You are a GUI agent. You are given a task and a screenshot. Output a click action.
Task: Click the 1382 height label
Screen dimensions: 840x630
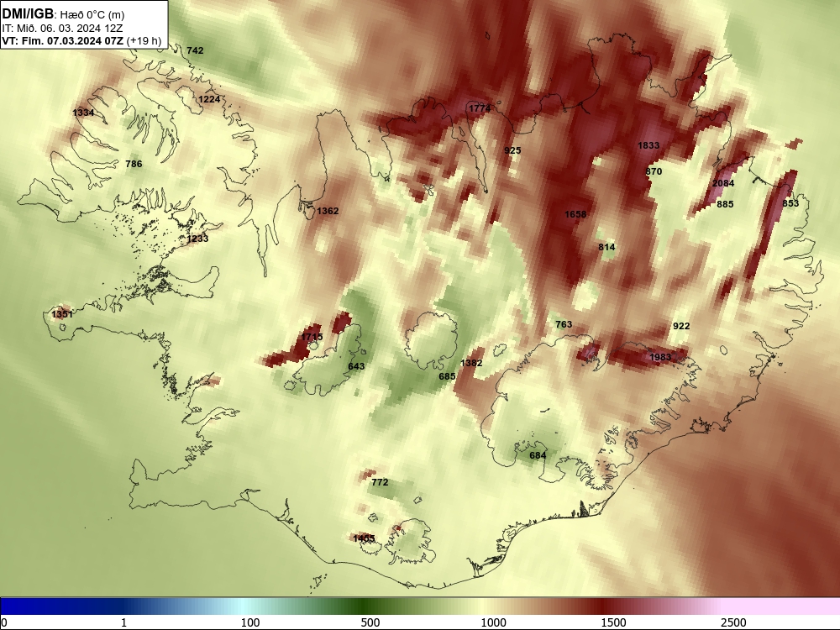(x=471, y=363)
